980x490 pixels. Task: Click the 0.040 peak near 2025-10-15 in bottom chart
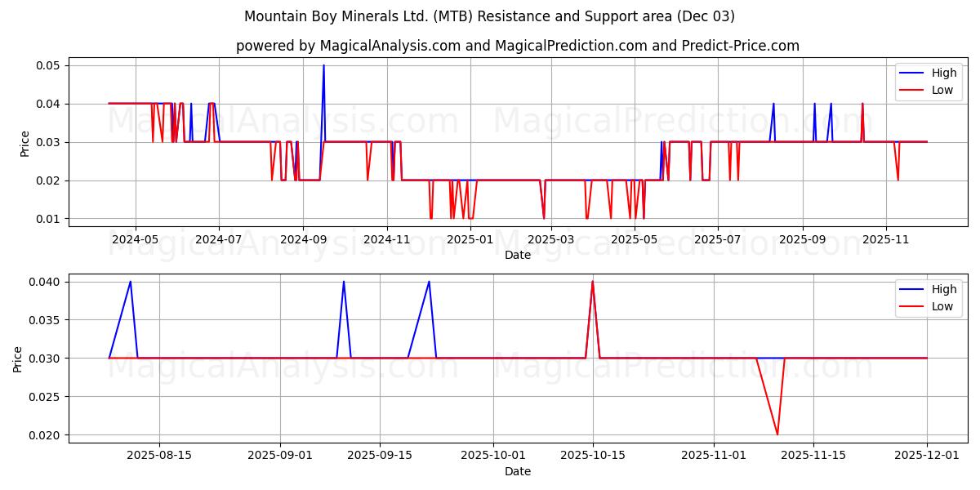[x=592, y=282]
